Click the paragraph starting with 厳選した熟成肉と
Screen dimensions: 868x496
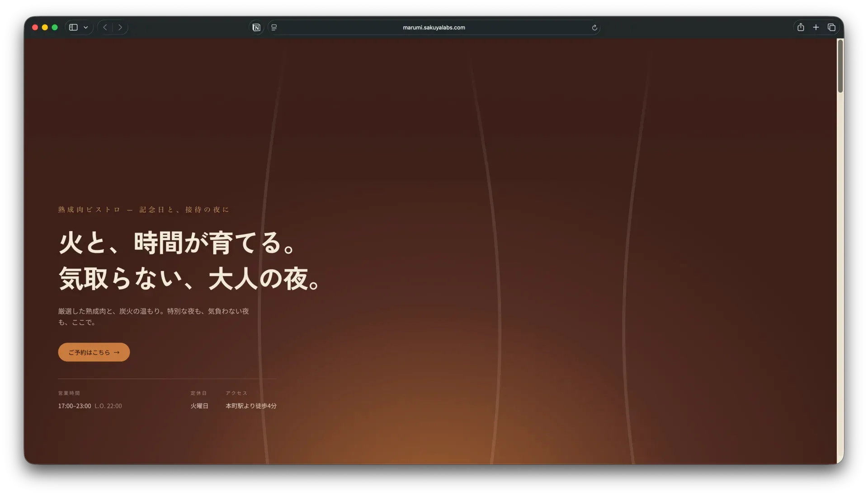point(154,317)
